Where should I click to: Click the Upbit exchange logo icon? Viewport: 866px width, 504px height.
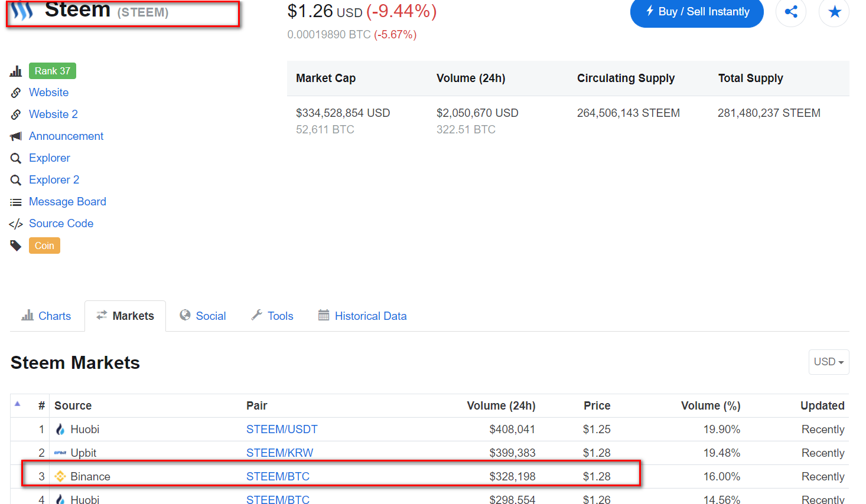(60, 453)
